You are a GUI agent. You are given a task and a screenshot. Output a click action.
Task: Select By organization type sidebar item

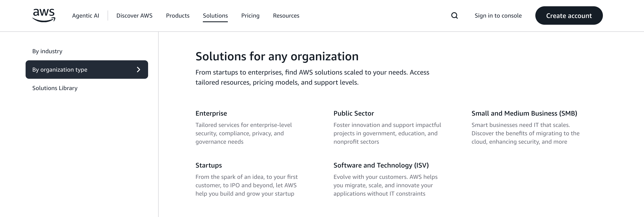click(87, 69)
